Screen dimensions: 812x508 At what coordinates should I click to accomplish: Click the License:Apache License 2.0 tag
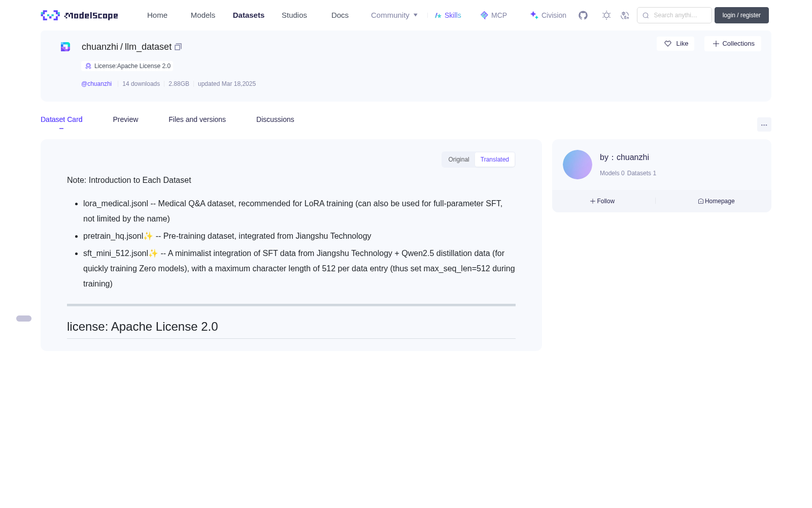tap(127, 66)
